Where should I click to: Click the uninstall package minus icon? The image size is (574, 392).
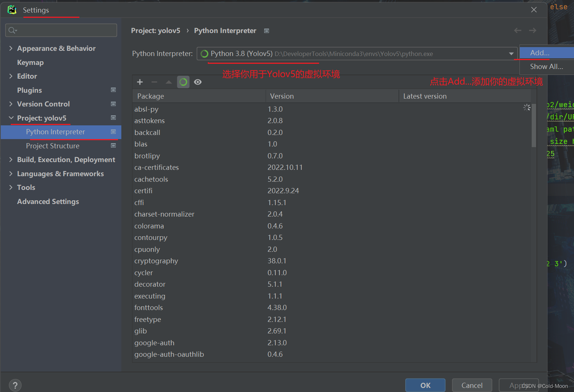click(x=154, y=82)
